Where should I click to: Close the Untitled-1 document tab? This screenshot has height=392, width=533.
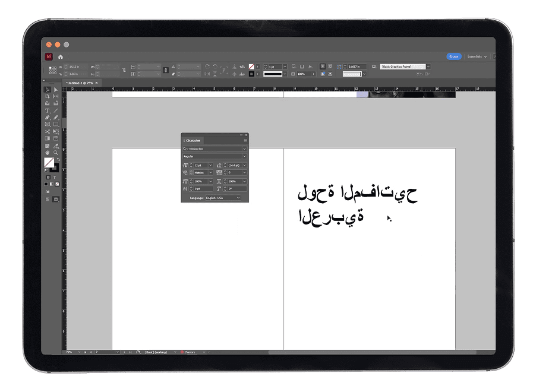pyautogui.click(x=96, y=83)
